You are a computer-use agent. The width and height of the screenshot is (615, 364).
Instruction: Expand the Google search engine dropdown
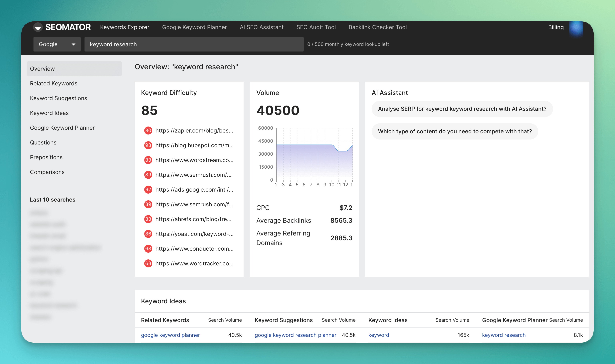[57, 44]
